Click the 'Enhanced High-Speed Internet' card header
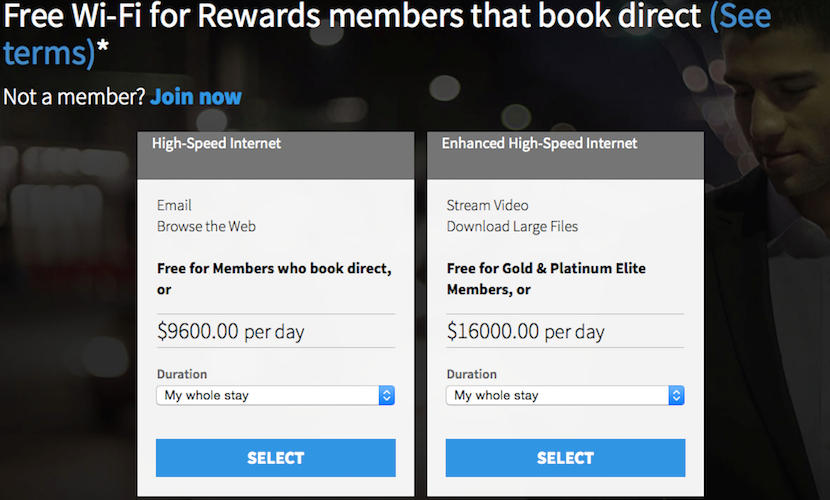Screen dimensions: 830x500 pos(539,143)
